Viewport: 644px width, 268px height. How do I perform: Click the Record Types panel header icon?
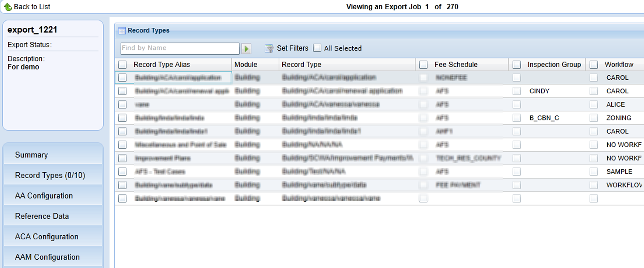pos(122,31)
